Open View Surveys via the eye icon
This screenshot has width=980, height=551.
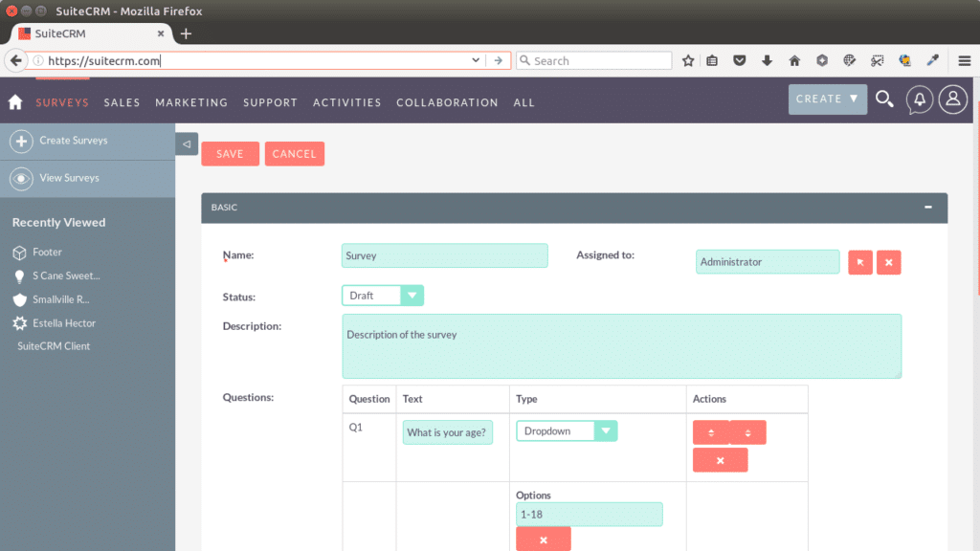point(20,178)
